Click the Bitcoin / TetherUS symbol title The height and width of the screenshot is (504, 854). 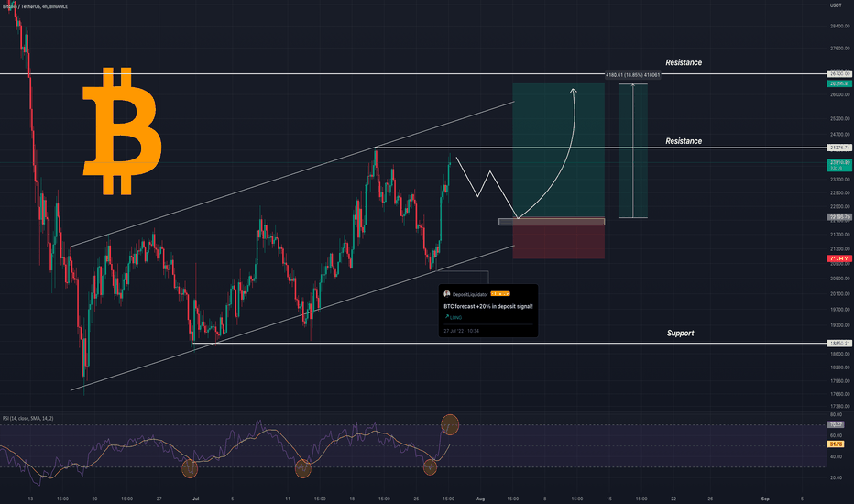point(35,6)
